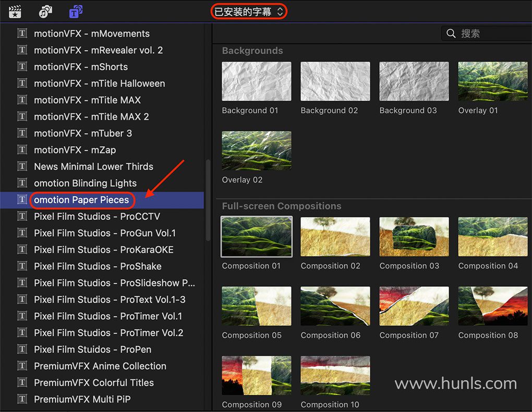
Task: Click the title icon beside omotion Blinding Lights
Action: coord(22,183)
